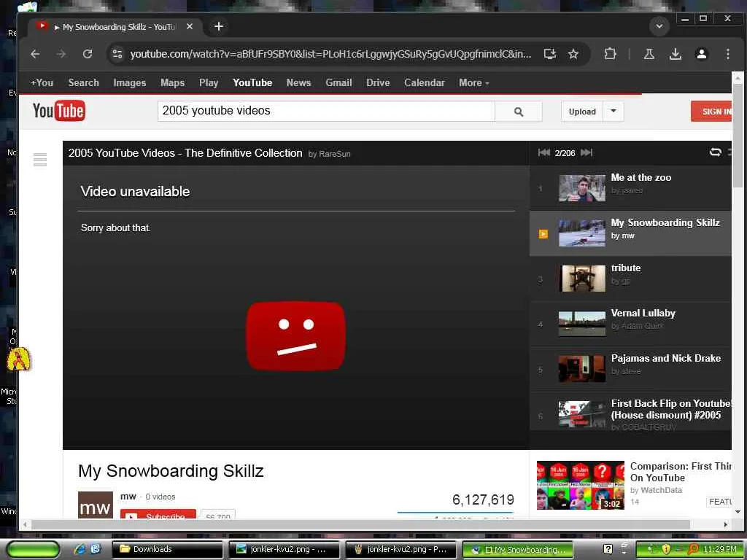Play Pajamas and Nick Drake from playlist
Image resolution: width=747 pixels, height=560 pixels.
pos(631,369)
